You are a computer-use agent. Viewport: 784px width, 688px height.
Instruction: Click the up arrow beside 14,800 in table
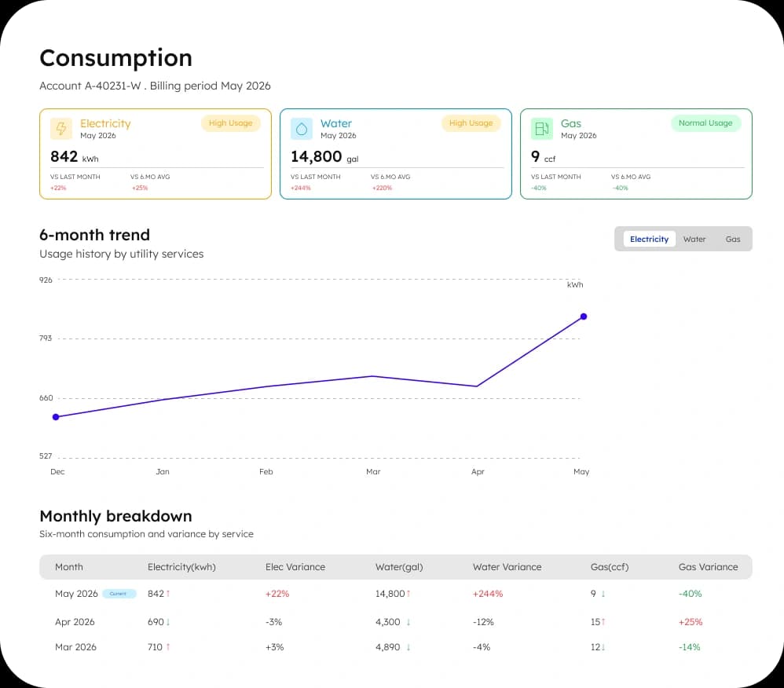pyautogui.click(x=408, y=594)
